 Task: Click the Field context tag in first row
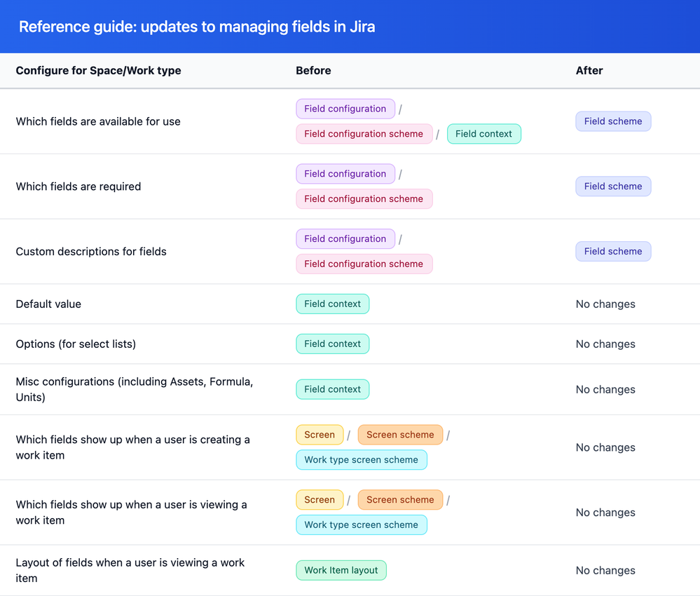483,134
